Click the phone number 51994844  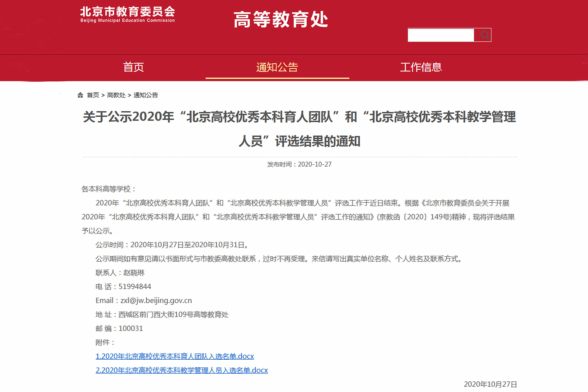click(x=135, y=286)
